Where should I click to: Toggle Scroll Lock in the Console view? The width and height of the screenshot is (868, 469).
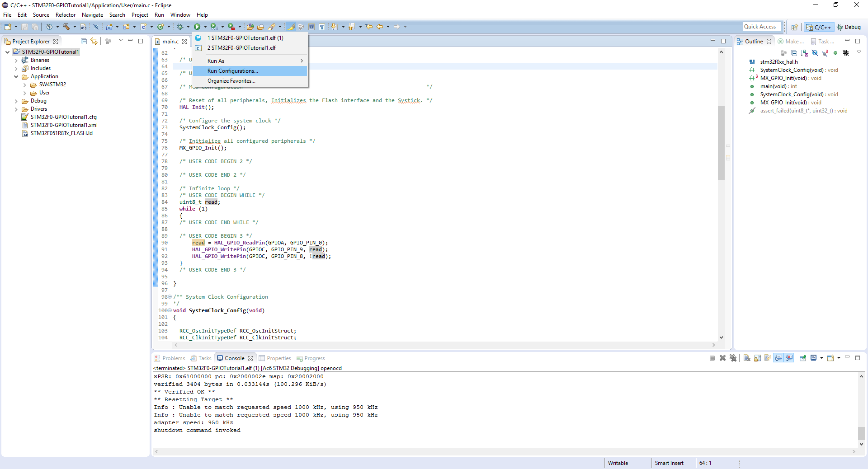757,358
